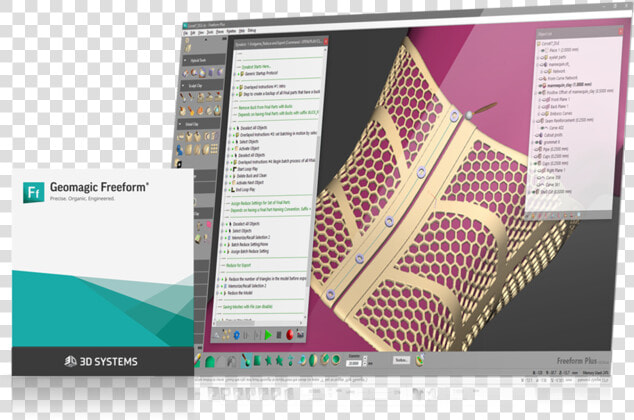Toggle visibility eye for Curve 402

544,128
